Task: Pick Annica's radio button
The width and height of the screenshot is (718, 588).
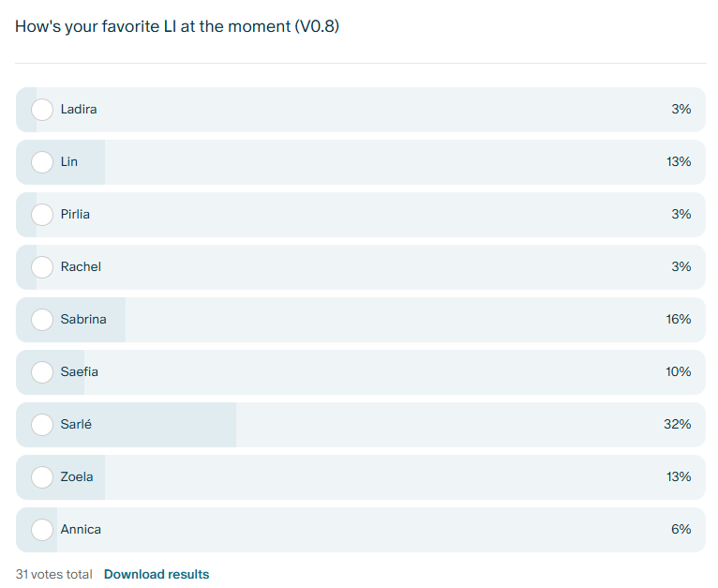Action: coord(42,530)
